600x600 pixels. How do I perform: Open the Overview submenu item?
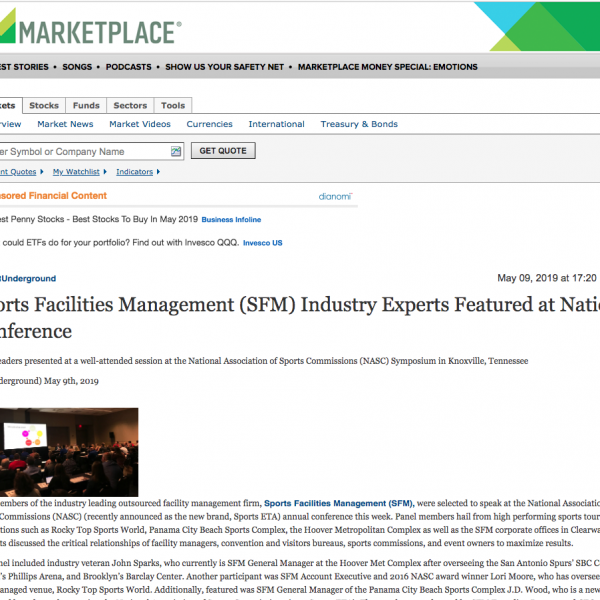click(x=10, y=124)
